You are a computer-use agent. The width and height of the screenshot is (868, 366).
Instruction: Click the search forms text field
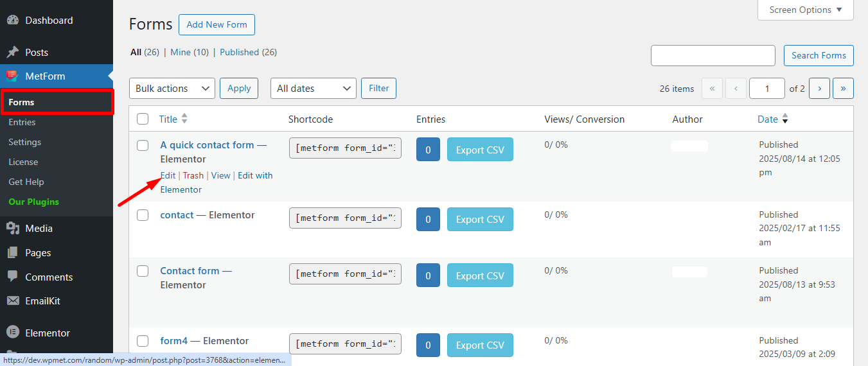[x=713, y=55]
